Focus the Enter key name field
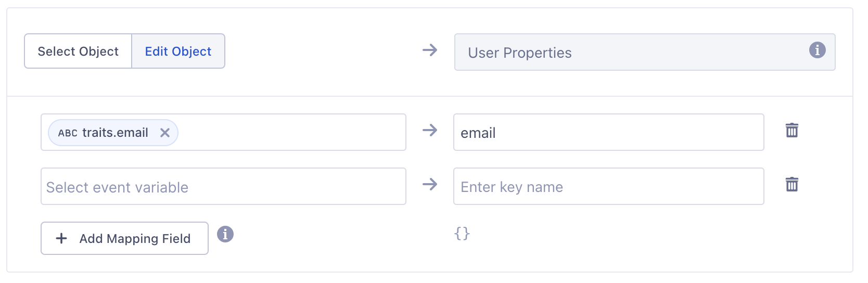Screen dimensions: 868x283 pos(608,187)
